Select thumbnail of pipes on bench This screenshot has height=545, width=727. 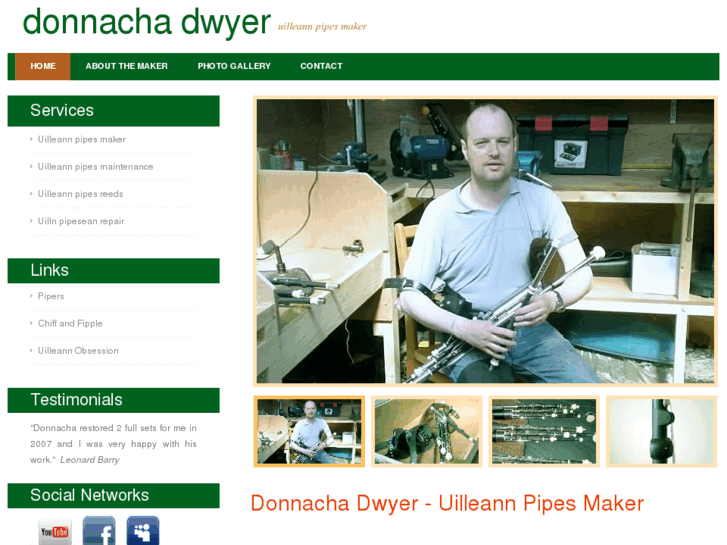[x=427, y=431]
